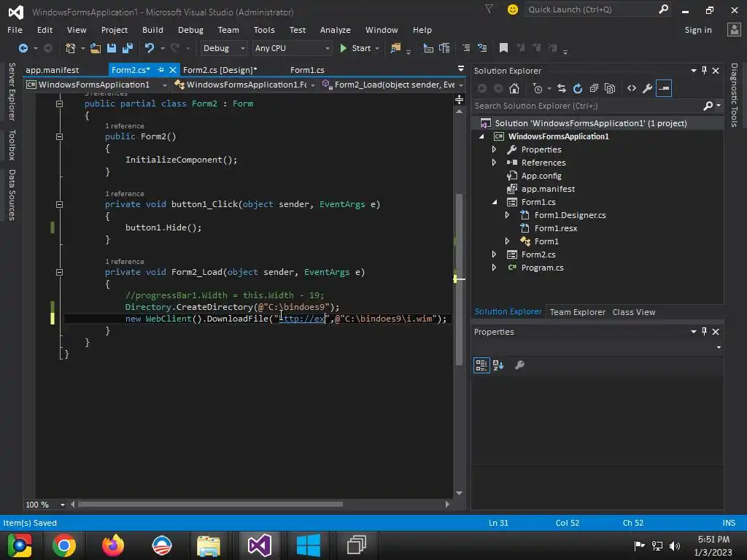747x560 pixels.
Task: Collapse the Form2() constructor outlining box
Action: (59, 136)
